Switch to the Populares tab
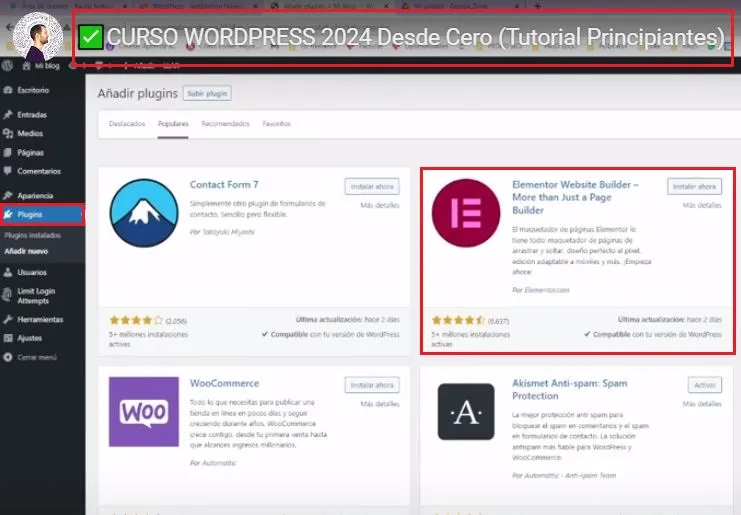 tap(173, 124)
